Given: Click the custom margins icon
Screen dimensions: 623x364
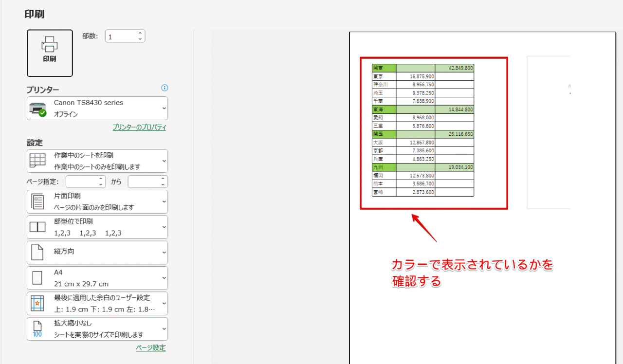Looking at the screenshot, I should [37, 303].
